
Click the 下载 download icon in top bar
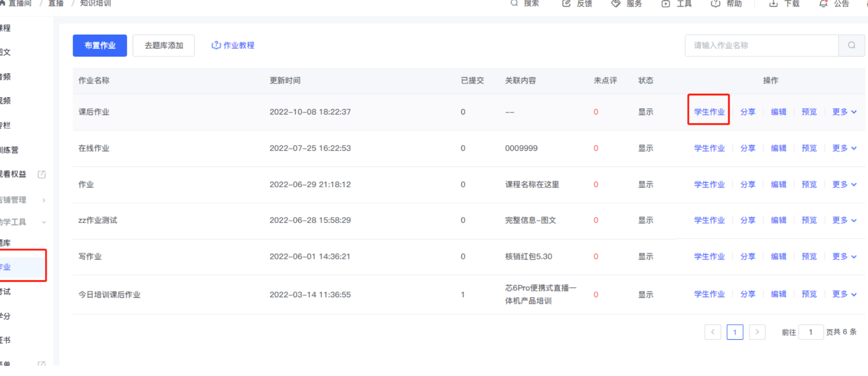[773, 4]
